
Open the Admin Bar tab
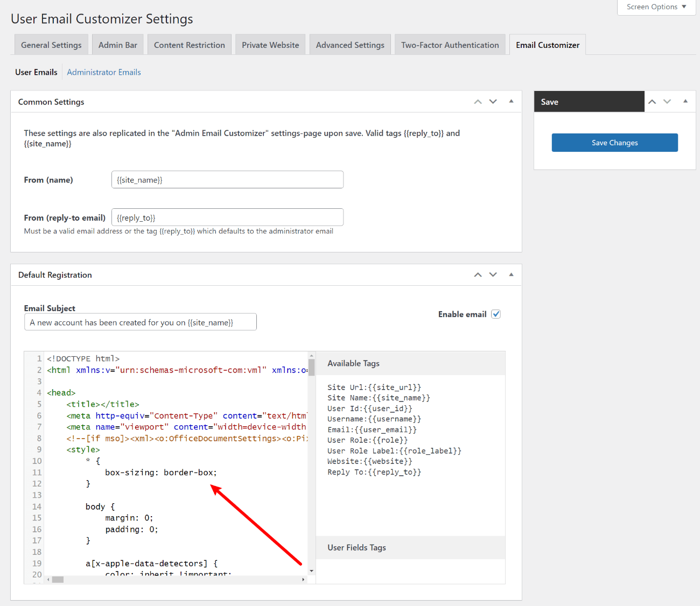(117, 45)
